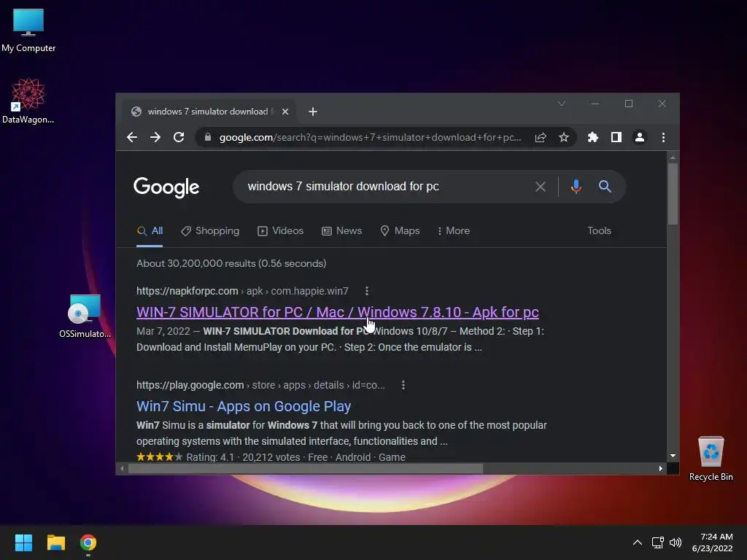This screenshot has width=747, height=560.
Task: Open network status tray icon
Action: coord(657,542)
